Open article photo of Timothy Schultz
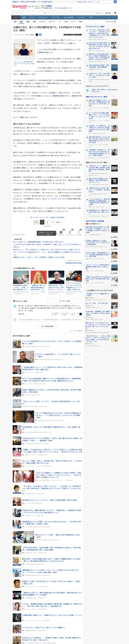 pos(24,49)
